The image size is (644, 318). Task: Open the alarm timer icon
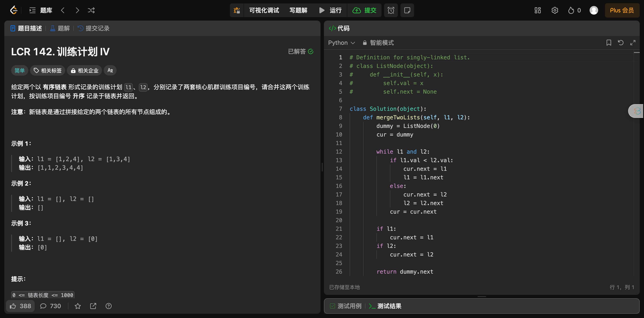391,10
